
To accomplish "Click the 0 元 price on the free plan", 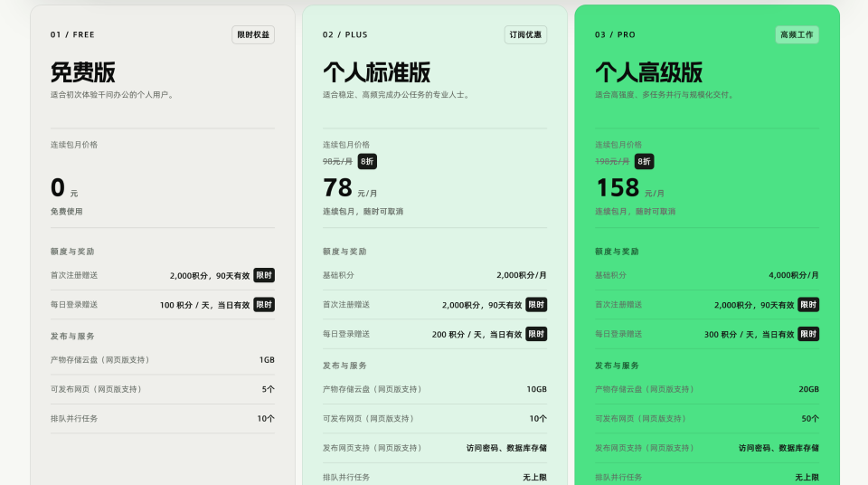I will point(64,188).
